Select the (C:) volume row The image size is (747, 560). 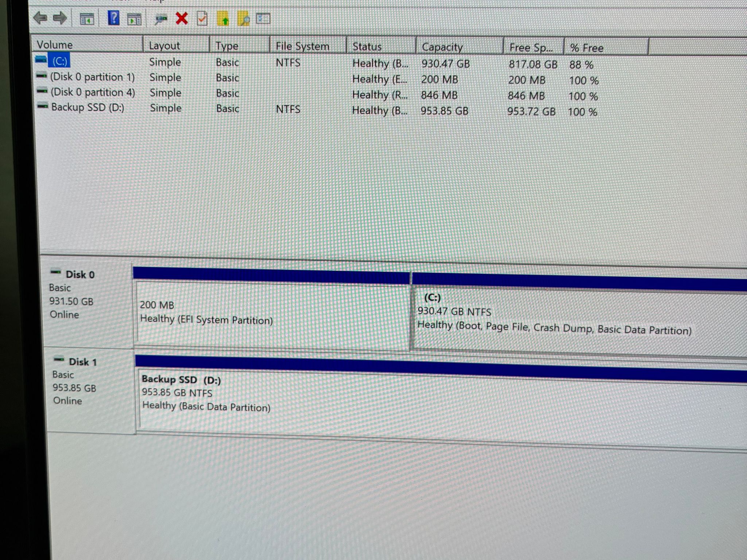pos(315,62)
